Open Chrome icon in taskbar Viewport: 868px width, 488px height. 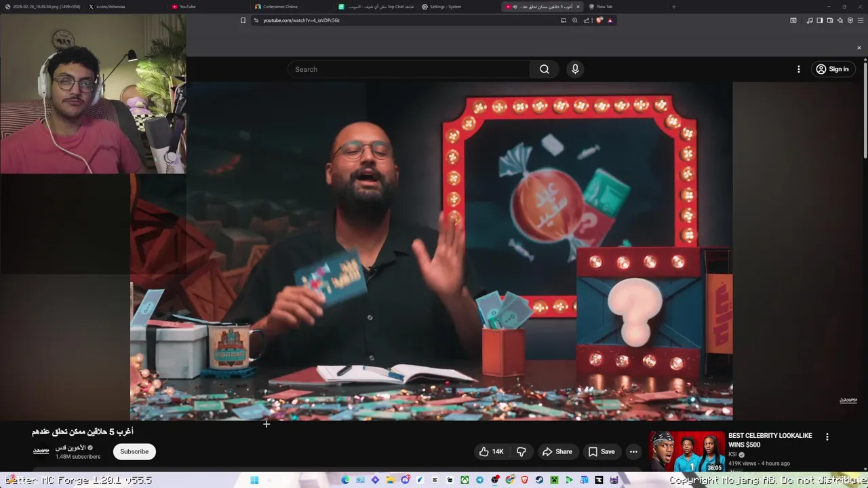click(510, 481)
